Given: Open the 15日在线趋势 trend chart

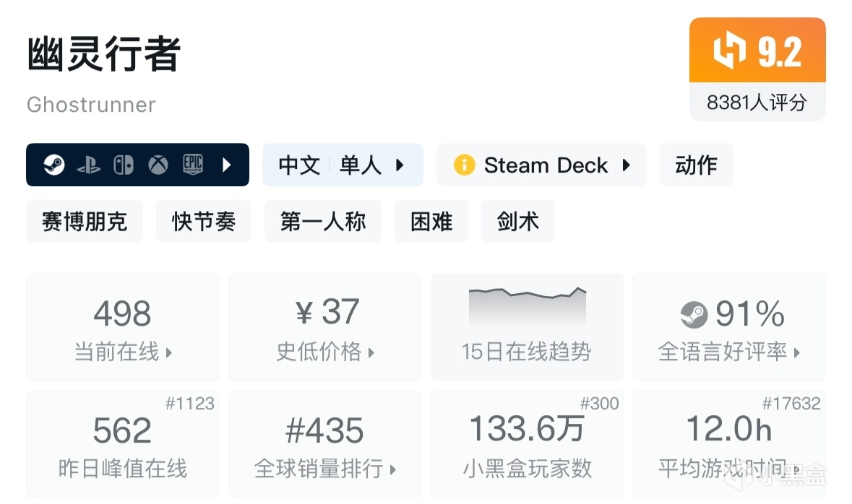Looking at the screenshot, I should tap(527, 326).
